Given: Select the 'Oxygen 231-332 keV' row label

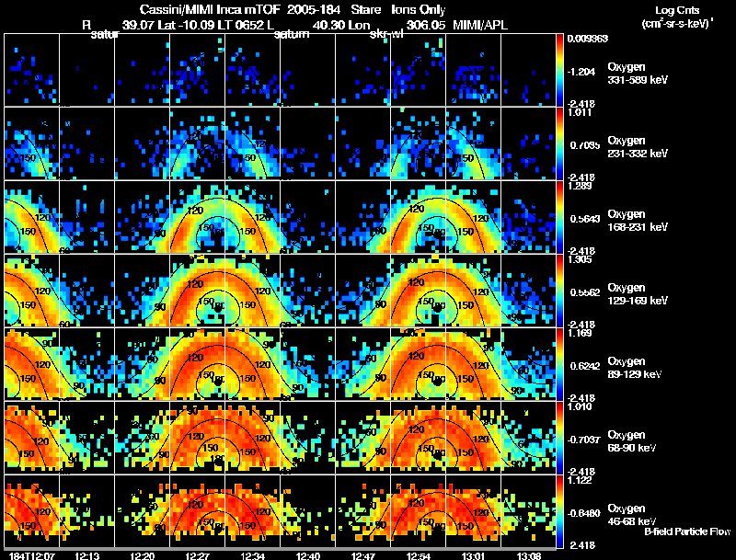Looking at the screenshot, I should [638, 147].
